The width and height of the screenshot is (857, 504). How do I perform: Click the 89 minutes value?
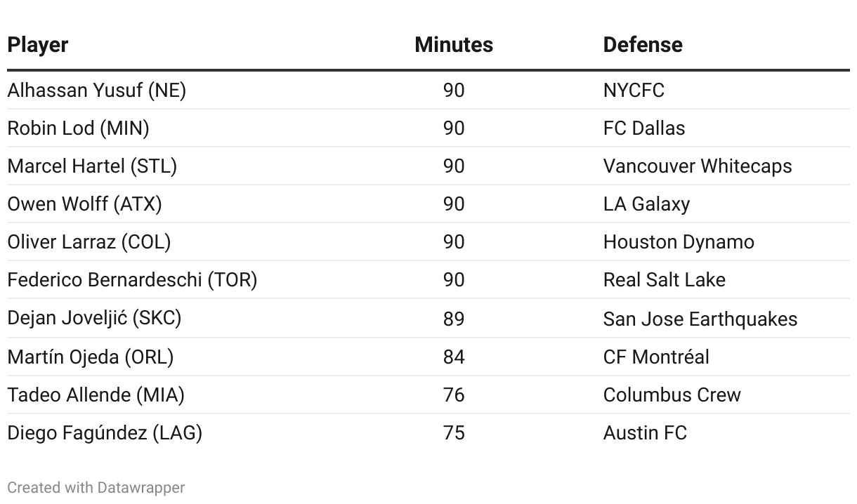(454, 319)
